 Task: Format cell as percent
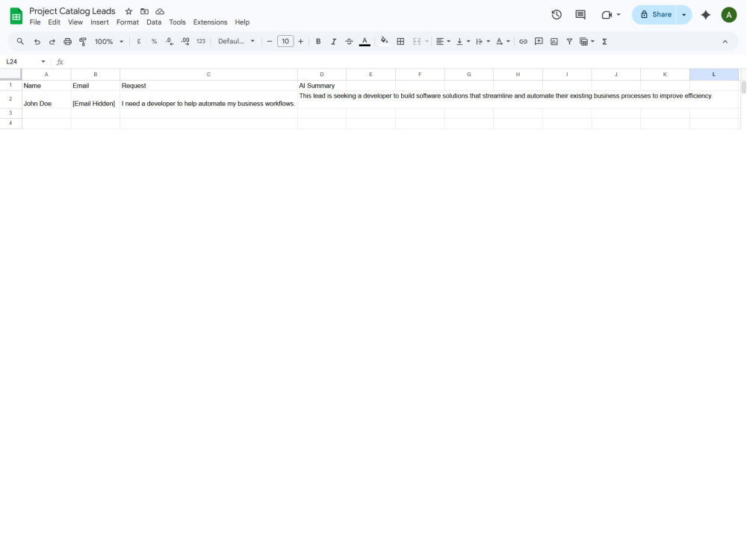pyautogui.click(x=154, y=41)
